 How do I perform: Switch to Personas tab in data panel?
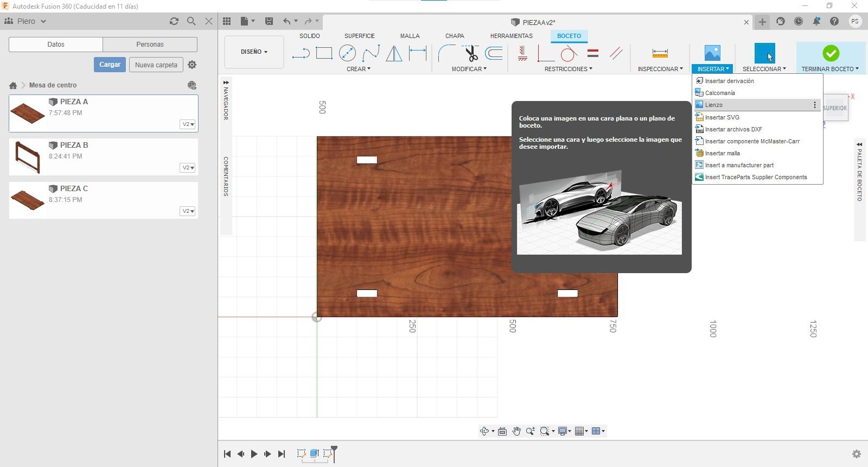click(150, 45)
